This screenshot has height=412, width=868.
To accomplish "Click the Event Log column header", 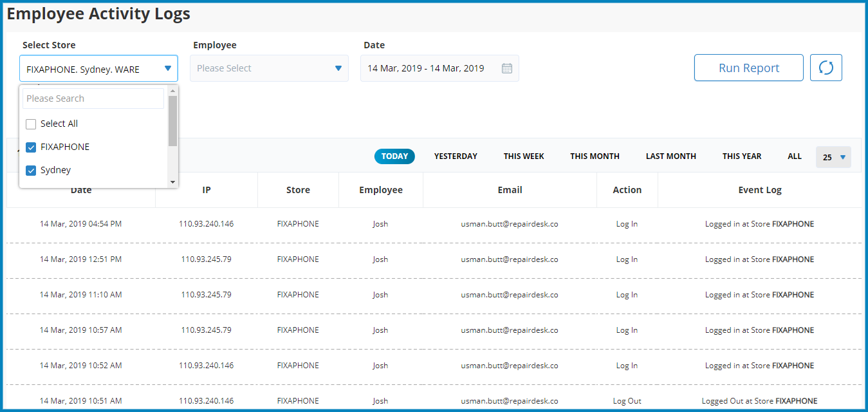I will point(760,190).
